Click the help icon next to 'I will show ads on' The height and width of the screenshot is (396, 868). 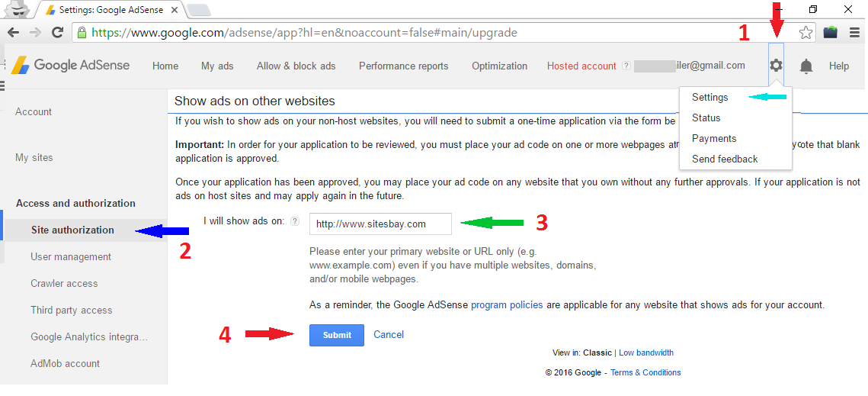295,221
